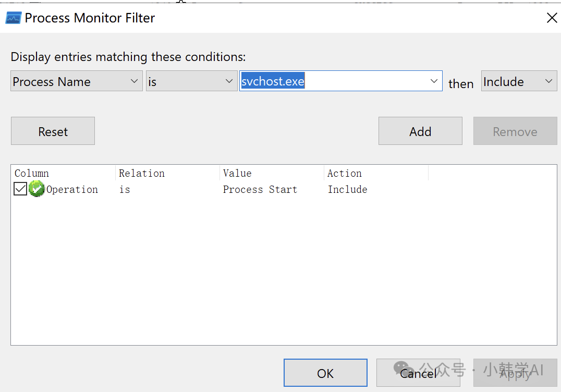Open the svchost.exe value dropdown arrow
Screen dimensions: 561x392
(x=434, y=81)
